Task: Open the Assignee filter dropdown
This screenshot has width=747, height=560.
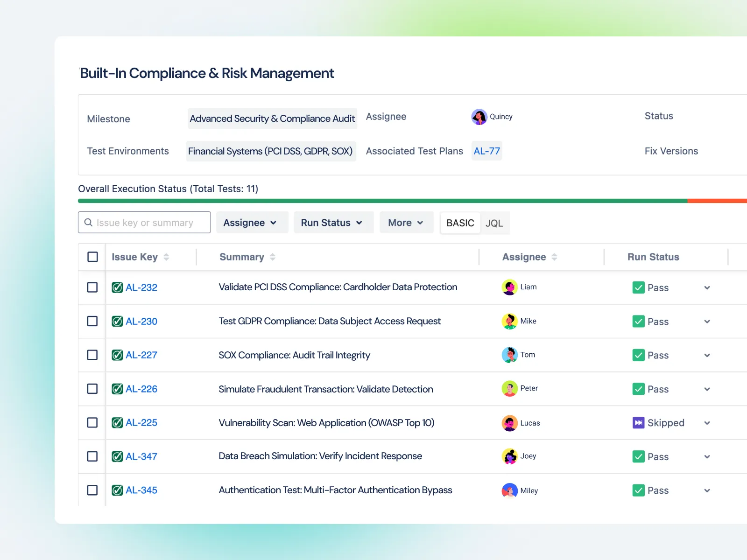Action: (250, 223)
